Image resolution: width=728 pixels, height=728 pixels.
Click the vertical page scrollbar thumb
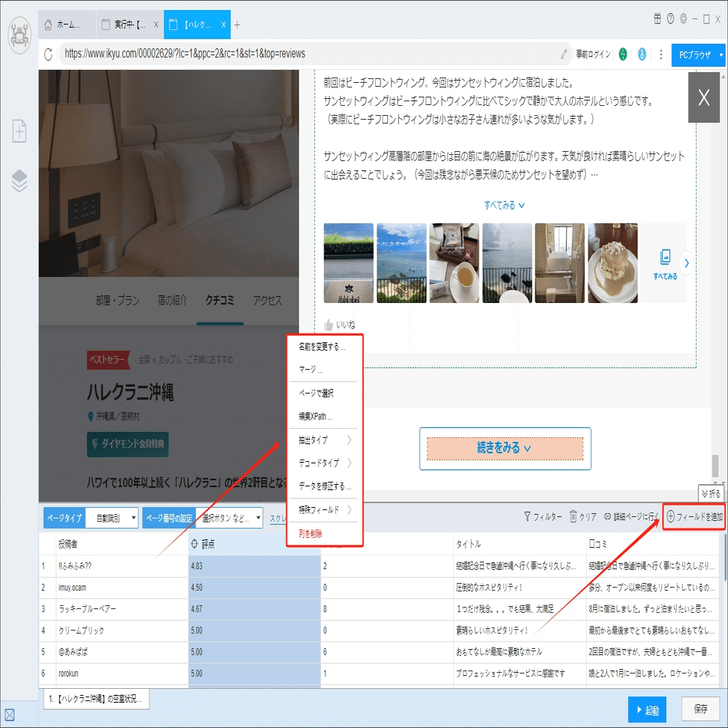tap(715, 465)
